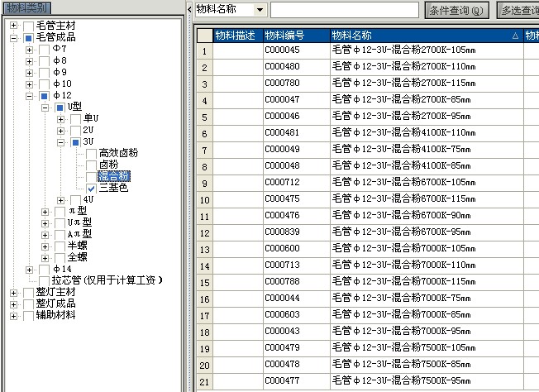539x392 pixels.
Task: Collapse the Φ12 tree branch
Action: click(x=30, y=96)
